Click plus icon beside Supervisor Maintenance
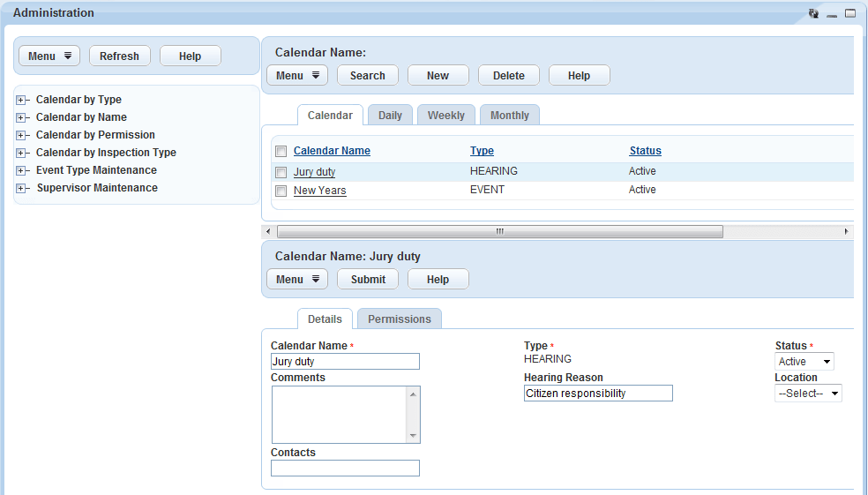The image size is (868, 495). tap(22, 188)
